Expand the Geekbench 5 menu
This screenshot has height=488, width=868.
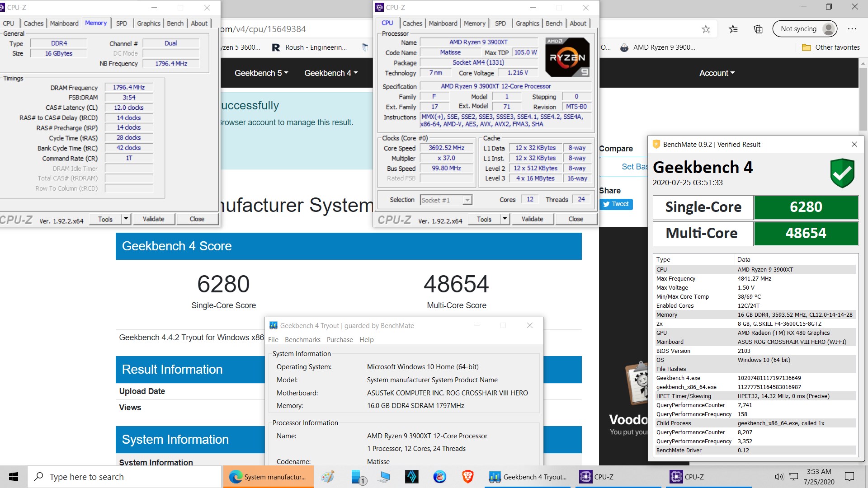click(261, 73)
